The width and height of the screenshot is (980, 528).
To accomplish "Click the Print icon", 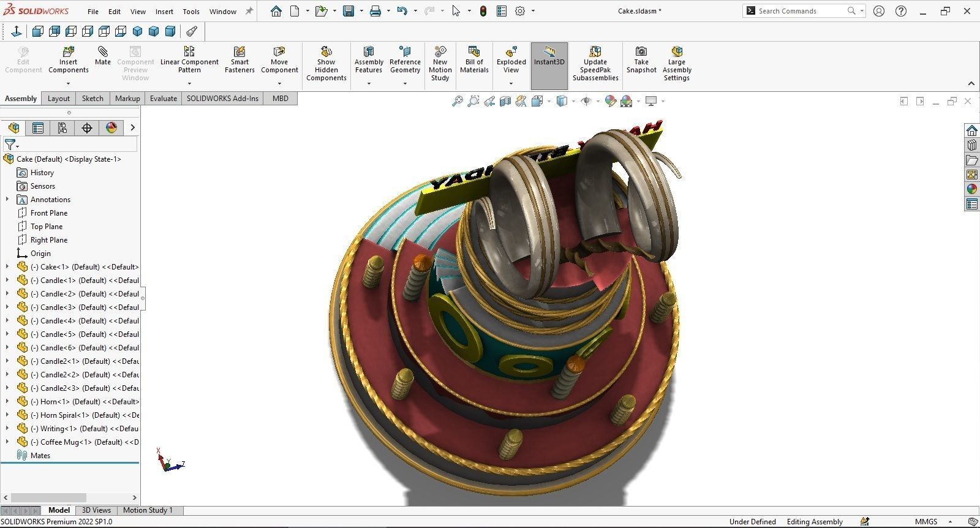I will click(x=375, y=11).
